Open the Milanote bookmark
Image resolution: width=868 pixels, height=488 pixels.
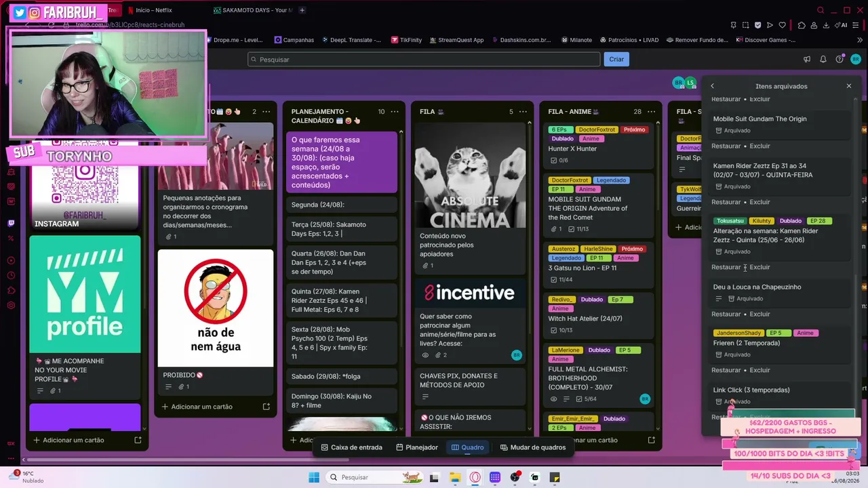(576, 40)
